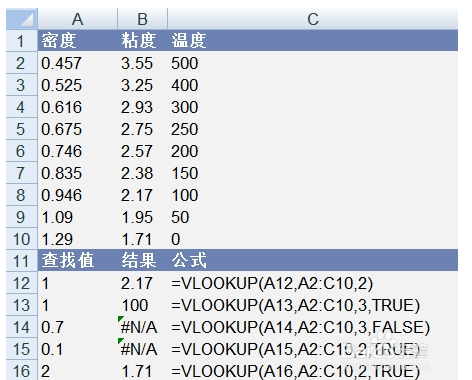This screenshot has width=472, height=380.
Task: Click #N/A result in row 15
Action: [142, 349]
